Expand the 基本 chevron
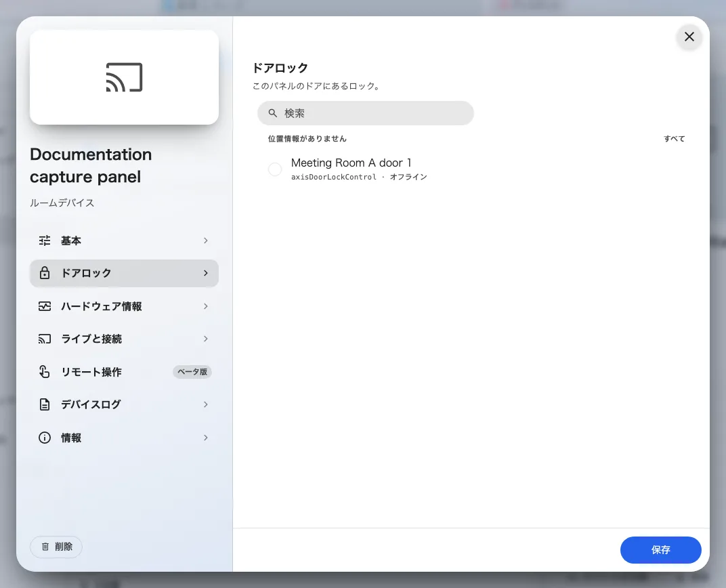 point(206,240)
